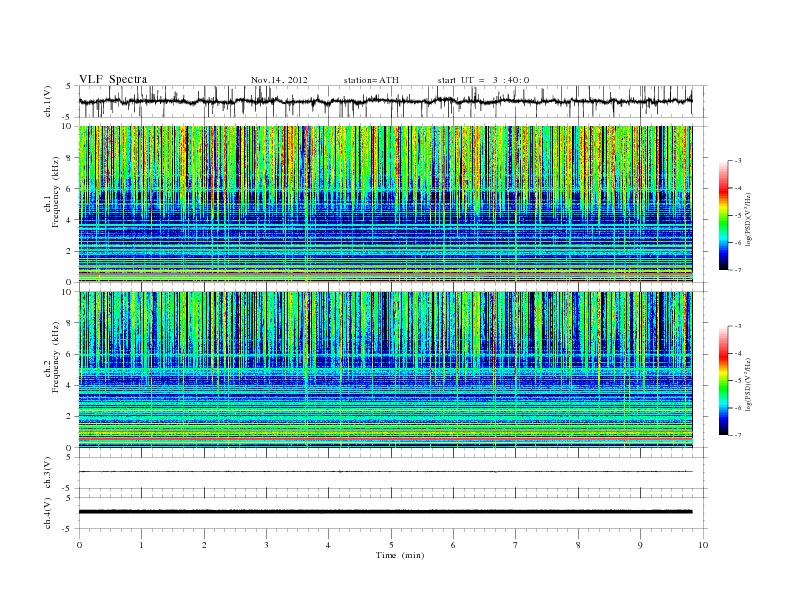Viewport: 792px width, 612px height.
Task: Click the 'ch.3(V)' axis label
Action: [x=48, y=473]
